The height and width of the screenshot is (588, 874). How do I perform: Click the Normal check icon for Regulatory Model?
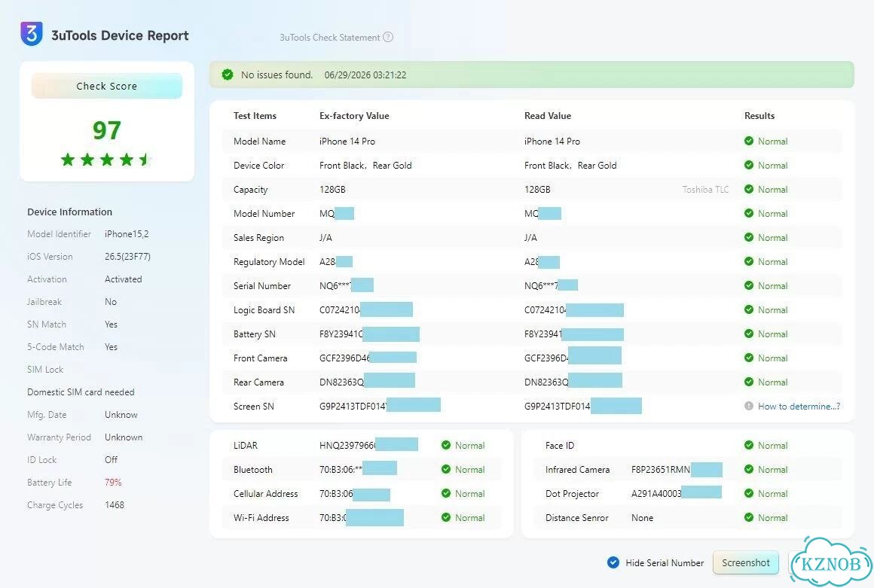749,261
